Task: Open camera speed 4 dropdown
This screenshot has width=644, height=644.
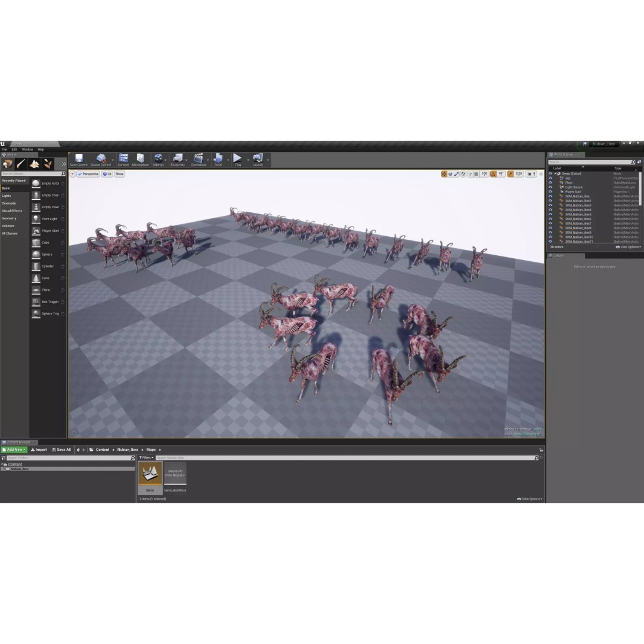Action: click(532, 174)
